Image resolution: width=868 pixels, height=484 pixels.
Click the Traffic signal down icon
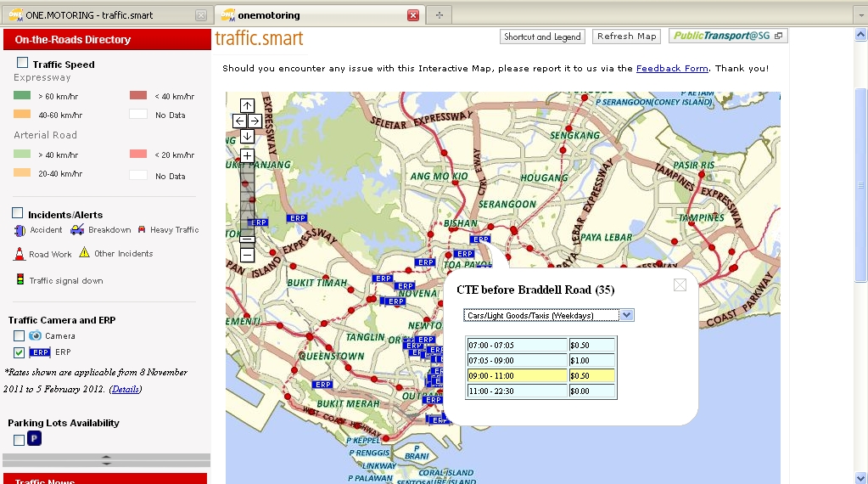tap(20, 279)
